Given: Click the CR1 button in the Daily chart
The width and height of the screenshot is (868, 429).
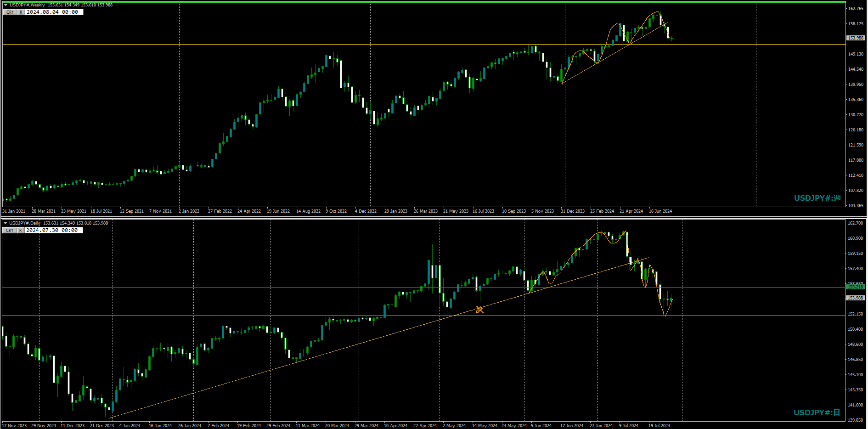Looking at the screenshot, I should 10,231.
